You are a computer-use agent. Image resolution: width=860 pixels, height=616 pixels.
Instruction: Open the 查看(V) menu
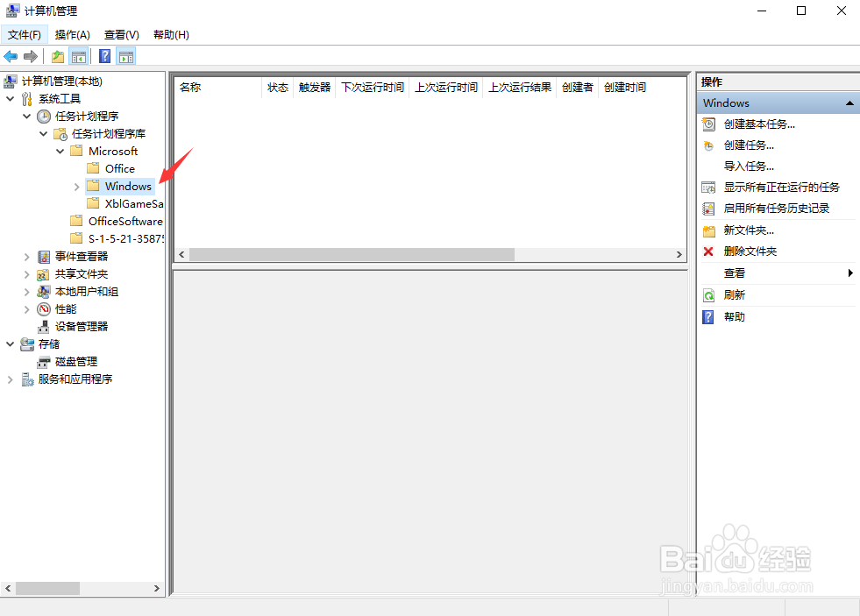pos(122,35)
